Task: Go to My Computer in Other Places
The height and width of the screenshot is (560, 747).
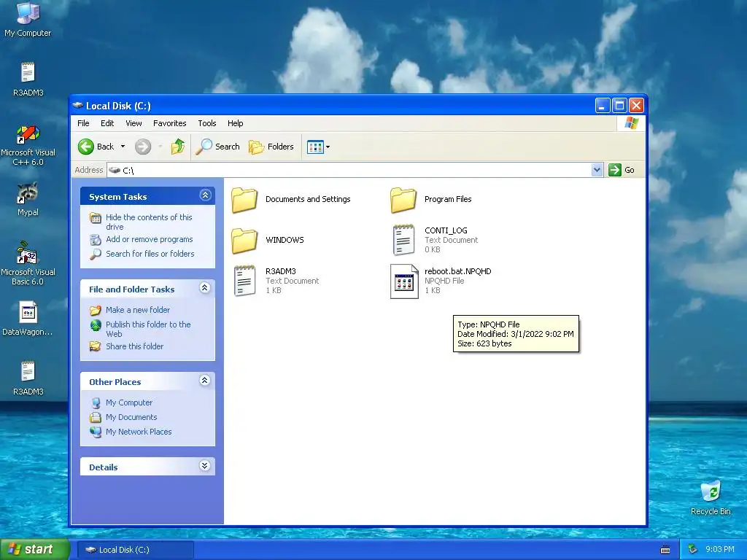Action: (x=129, y=402)
